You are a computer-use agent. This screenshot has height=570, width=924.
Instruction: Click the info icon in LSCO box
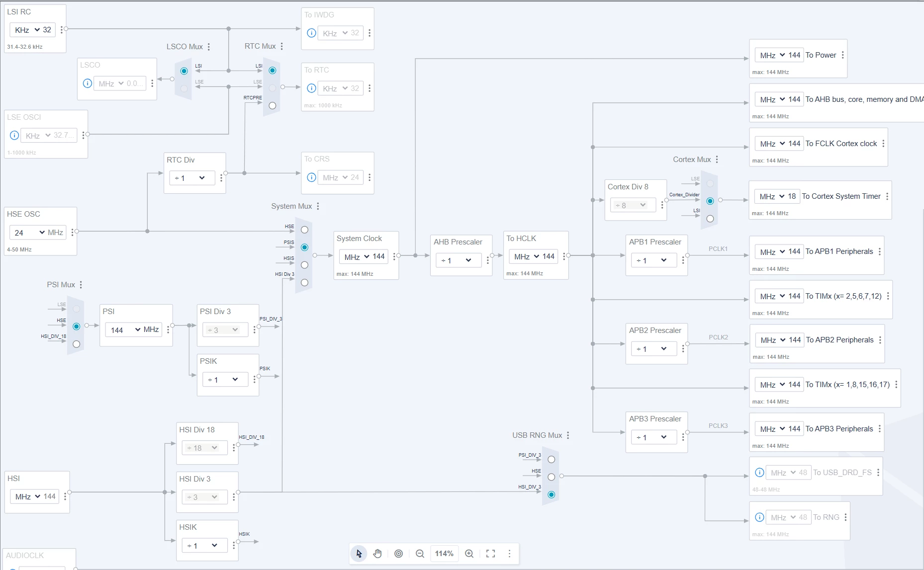tap(87, 83)
